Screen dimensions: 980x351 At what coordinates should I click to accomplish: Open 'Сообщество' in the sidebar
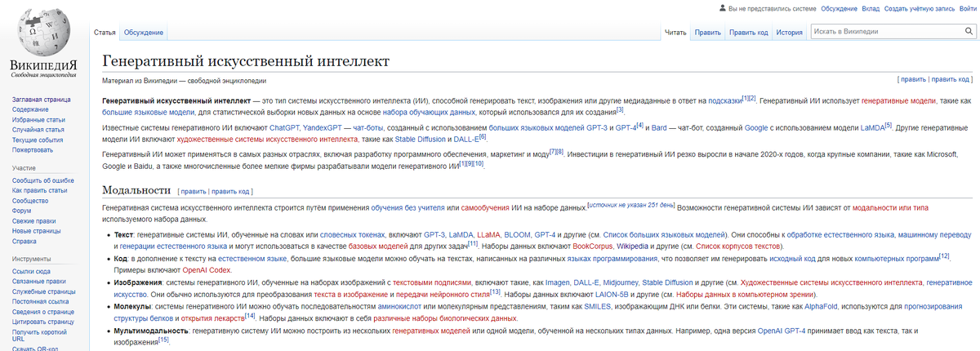point(30,200)
